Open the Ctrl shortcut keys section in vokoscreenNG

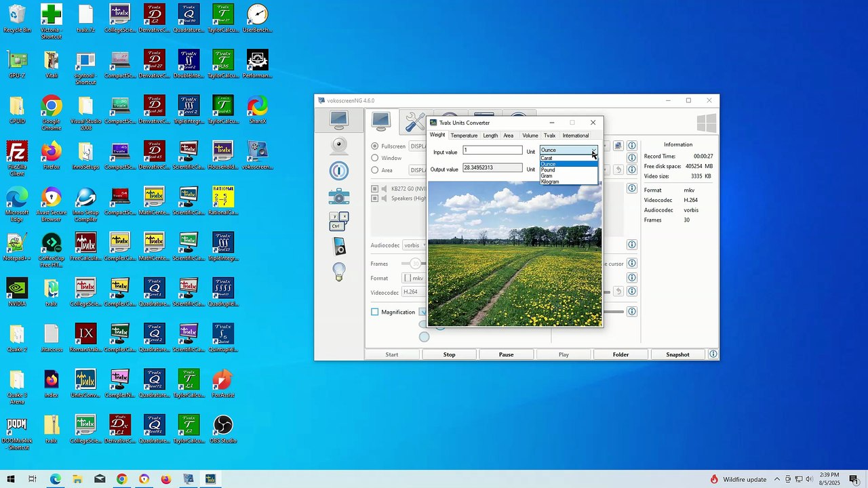tap(339, 221)
